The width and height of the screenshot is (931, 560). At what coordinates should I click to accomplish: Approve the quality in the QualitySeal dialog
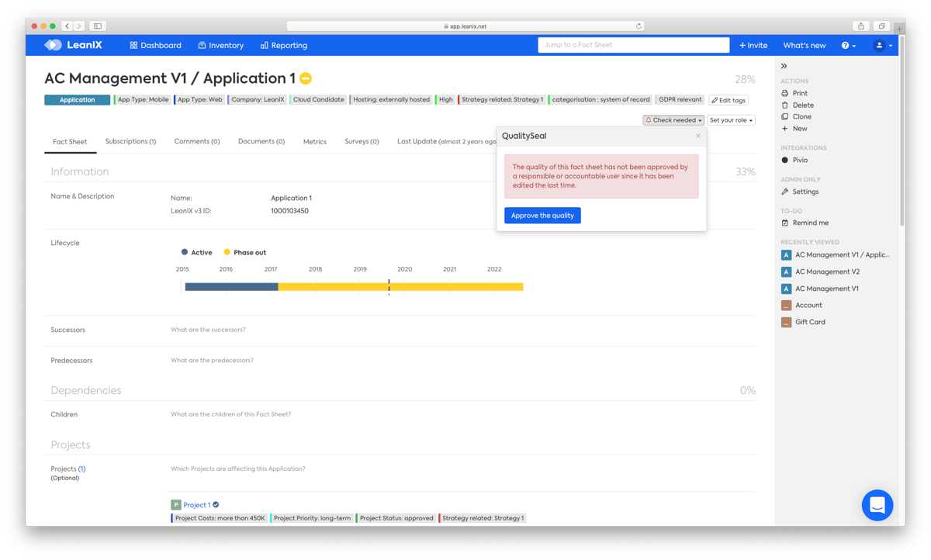542,215
